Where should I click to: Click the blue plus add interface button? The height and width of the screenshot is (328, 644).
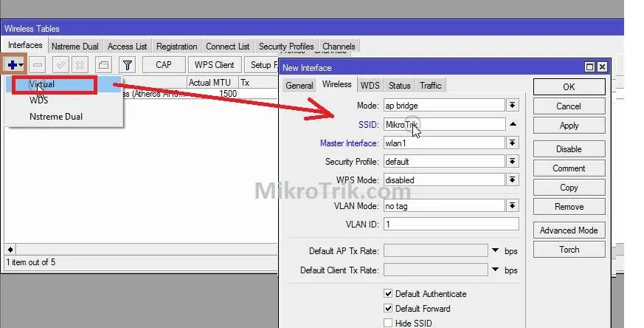click(15, 65)
